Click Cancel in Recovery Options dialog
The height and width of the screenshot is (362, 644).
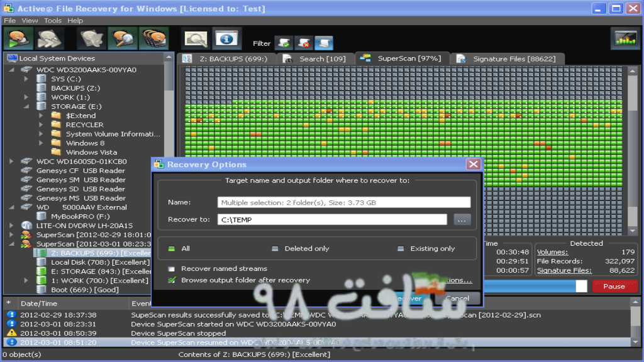(x=457, y=299)
